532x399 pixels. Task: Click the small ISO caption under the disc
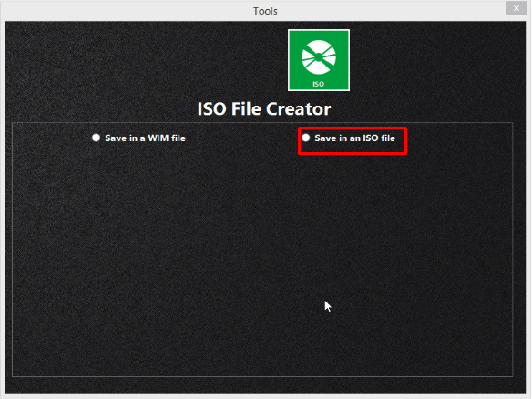318,84
